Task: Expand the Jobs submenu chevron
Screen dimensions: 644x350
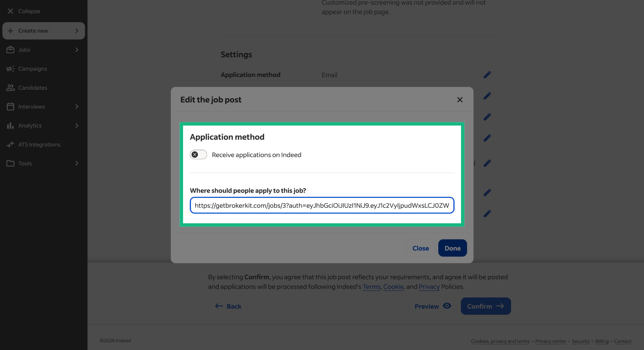Action: click(x=77, y=49)
